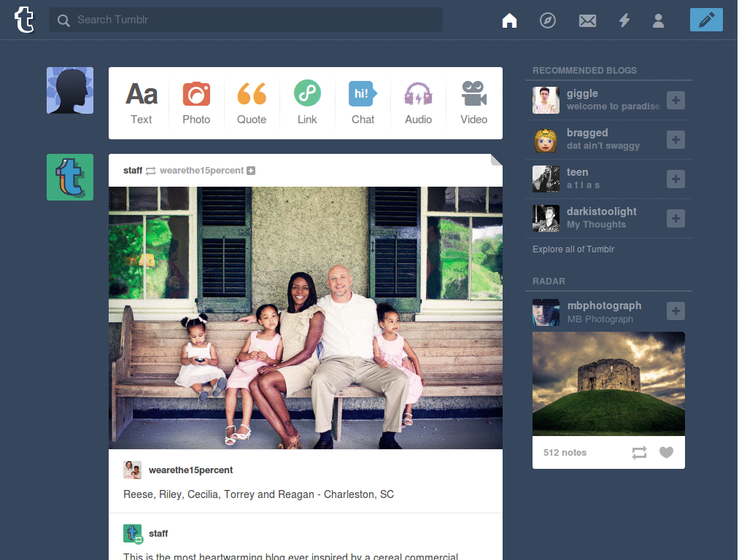This screenshot has height=560, width=747.
Task: Click the Reese, Riley, Cecilia caption text
Action: [x=259, y=494]
